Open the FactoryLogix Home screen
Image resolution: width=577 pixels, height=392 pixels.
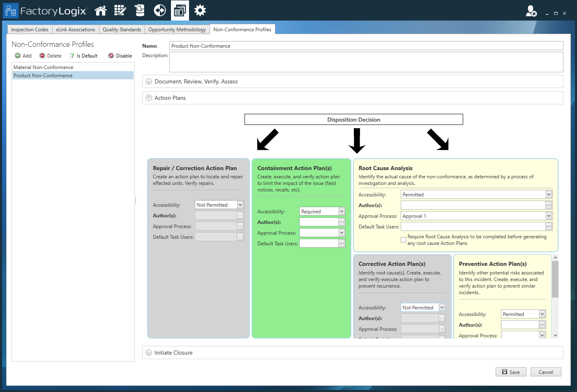pos(100,10)
